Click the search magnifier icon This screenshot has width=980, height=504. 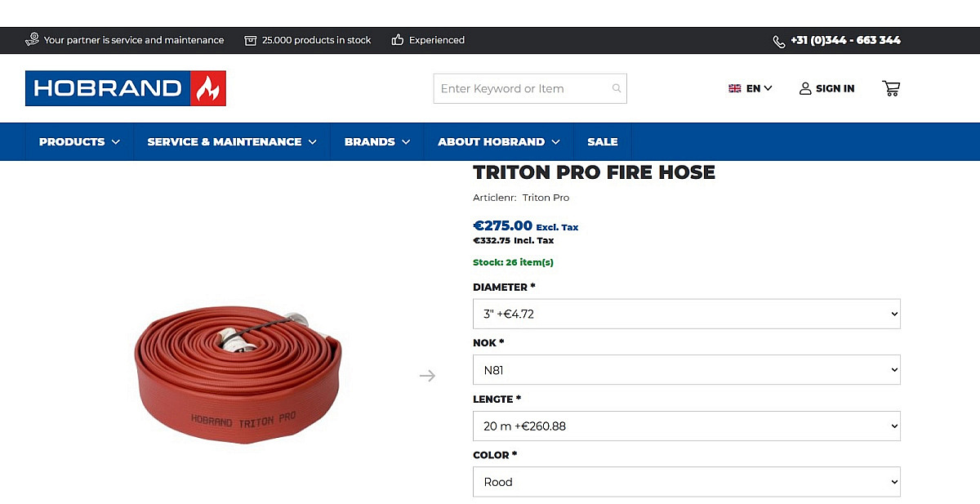pos(617,88)
